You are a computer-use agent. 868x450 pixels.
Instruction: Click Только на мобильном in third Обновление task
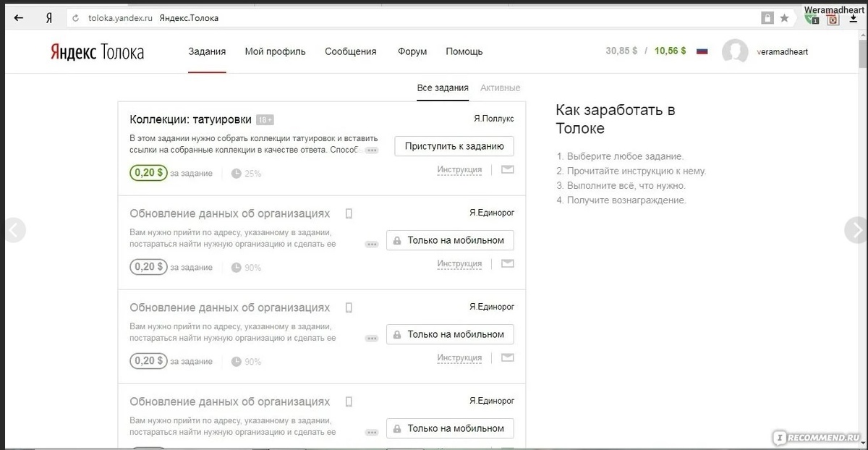pos(450,428)
